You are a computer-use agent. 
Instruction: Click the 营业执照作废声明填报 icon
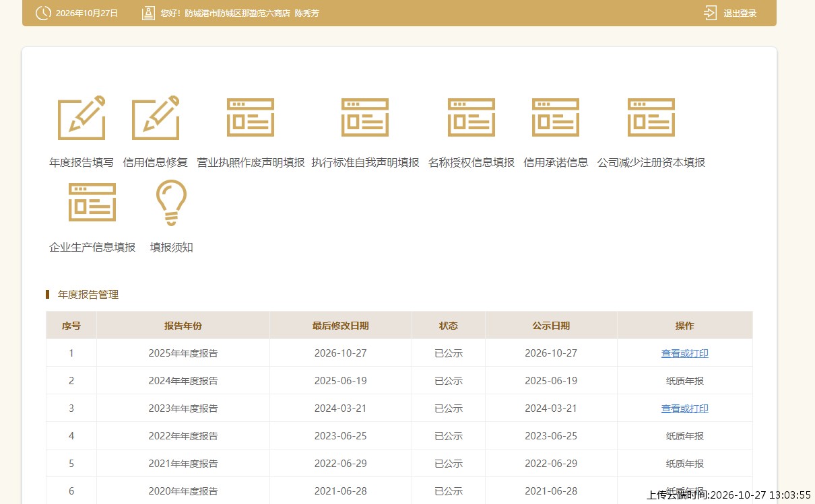pyautogui.click(x=251, y=118)
